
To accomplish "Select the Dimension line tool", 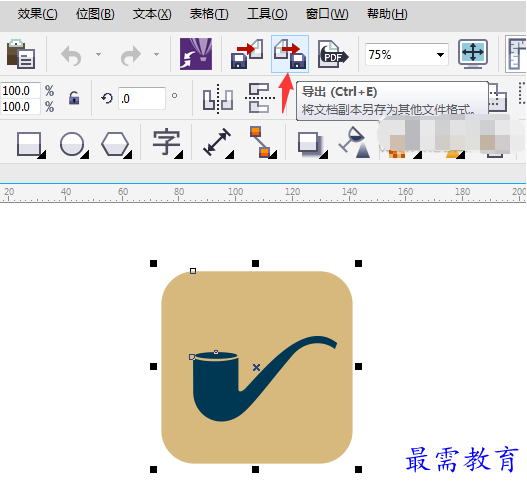I will (x=218, y=143).
